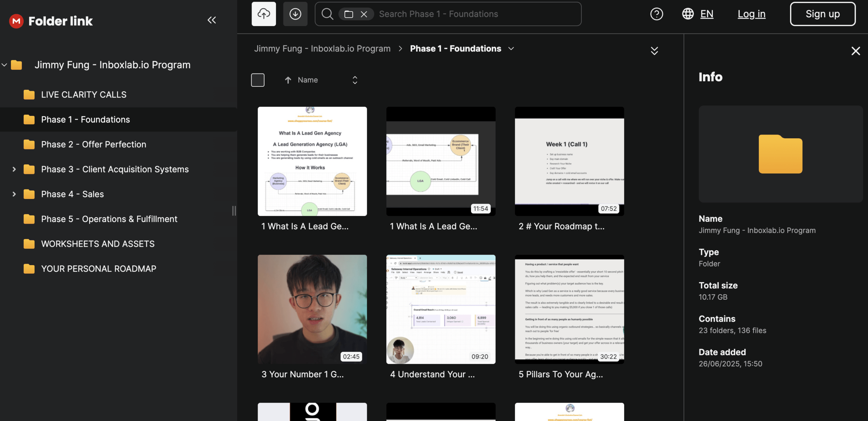The height and width of the screenshot is (421, 868).
Task: Expand Phase 3 - Client Acquisition Systems
Action: [x=14, y=169]
